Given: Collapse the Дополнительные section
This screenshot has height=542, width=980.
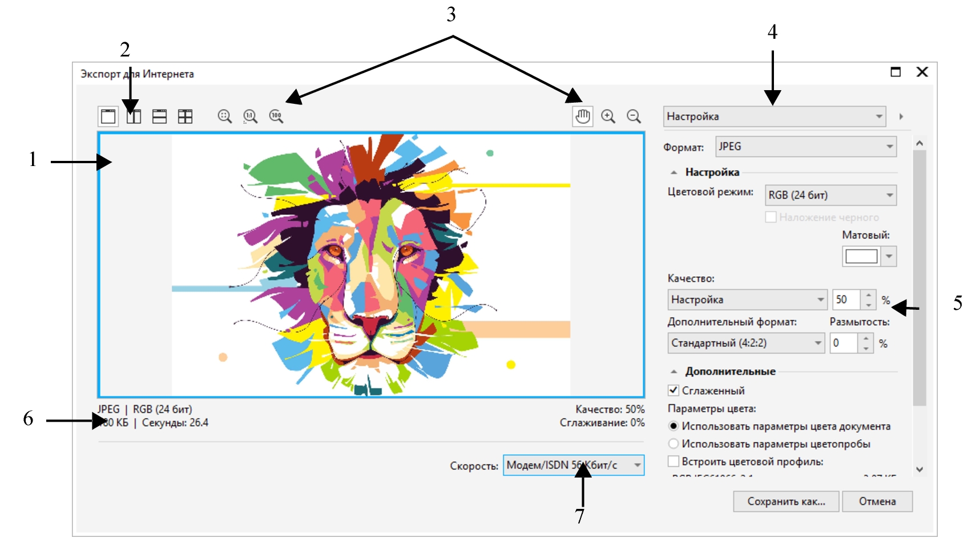Looking at the screenshot, I should (x=674, y=372).
